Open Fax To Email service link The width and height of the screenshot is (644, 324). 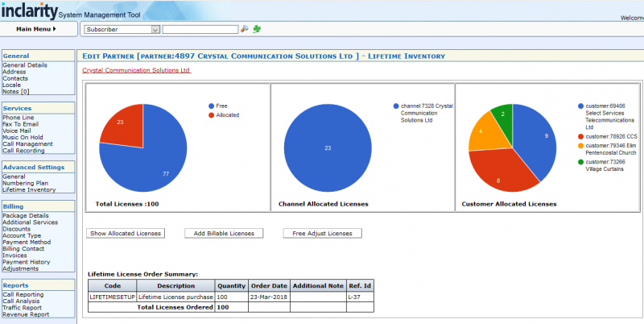(x=21, y=124)
